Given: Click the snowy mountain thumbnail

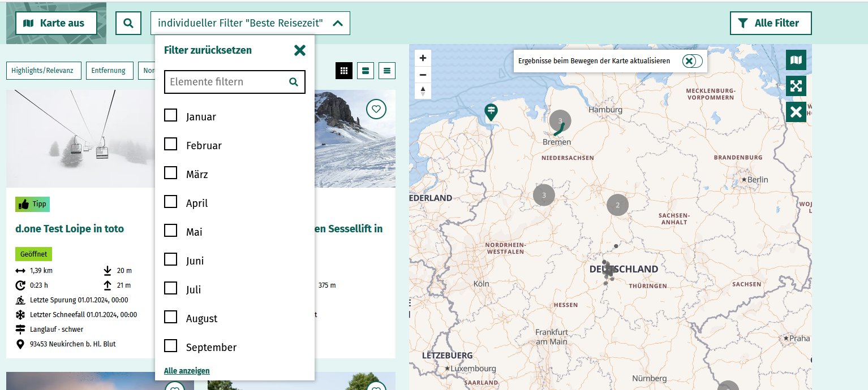Looking at the screenshot, I should tap(355, 139).
